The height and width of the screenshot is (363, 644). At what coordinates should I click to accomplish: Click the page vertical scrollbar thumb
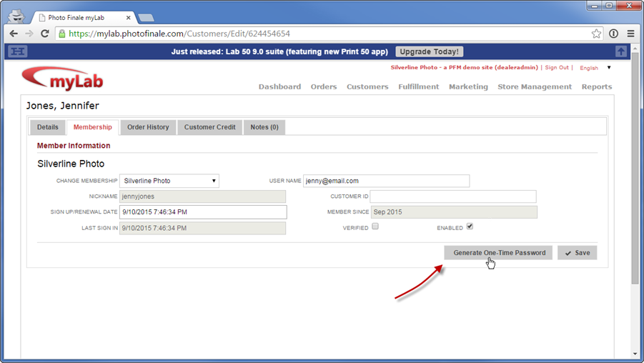click(635, 169)
